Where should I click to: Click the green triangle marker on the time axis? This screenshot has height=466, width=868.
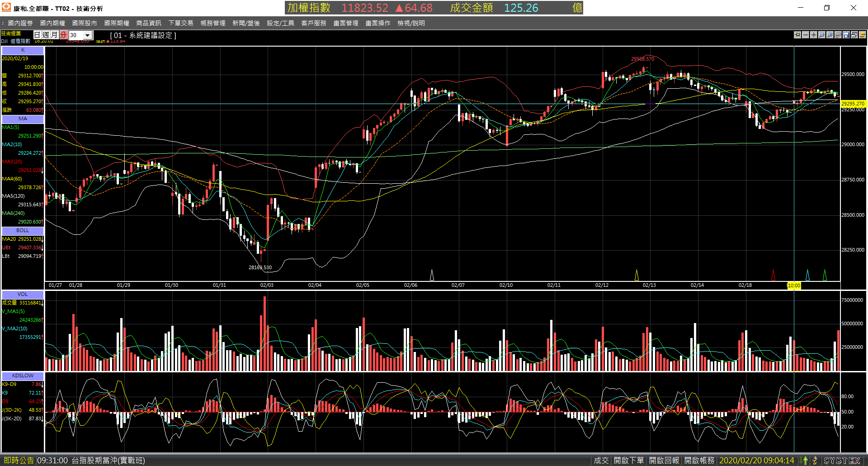tap(825, 275)
